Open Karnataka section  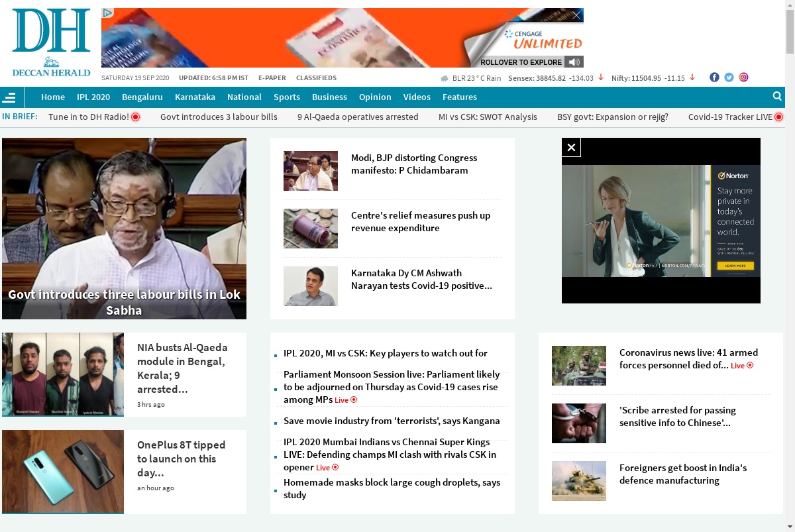tap(195, 97)
